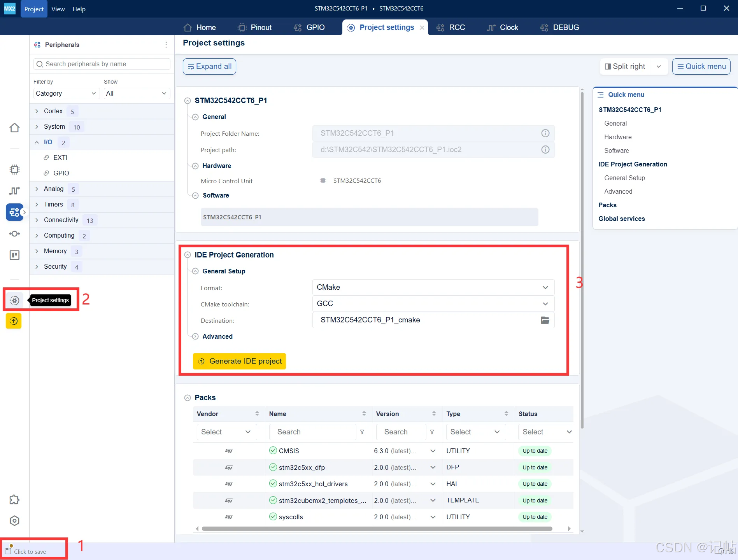Open the Vendor Select filter dropdown

(x=226, y=432)
